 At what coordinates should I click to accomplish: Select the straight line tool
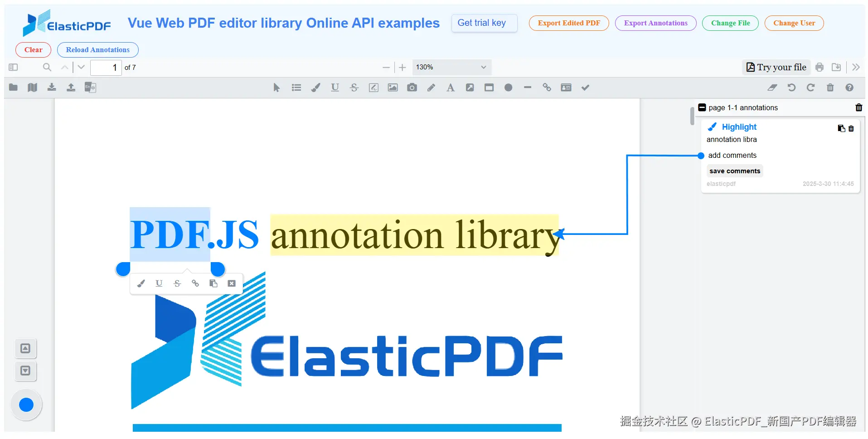tap(528, 88)
